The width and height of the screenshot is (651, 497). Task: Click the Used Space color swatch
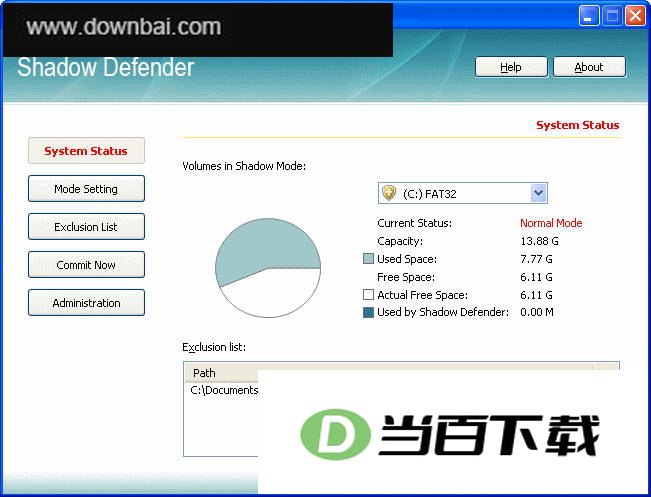click(x=368, y=259)
